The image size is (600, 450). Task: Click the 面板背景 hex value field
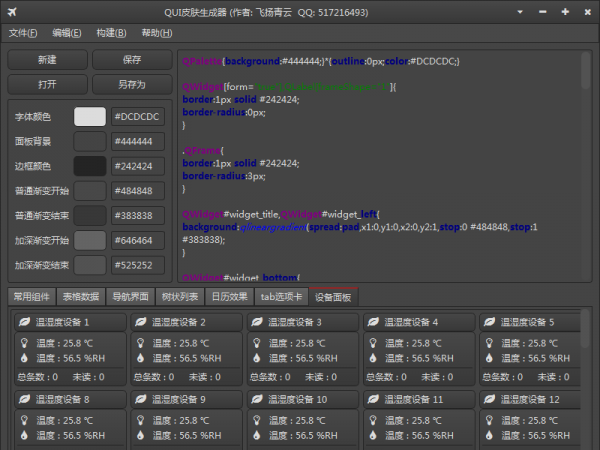coord(137,142)
